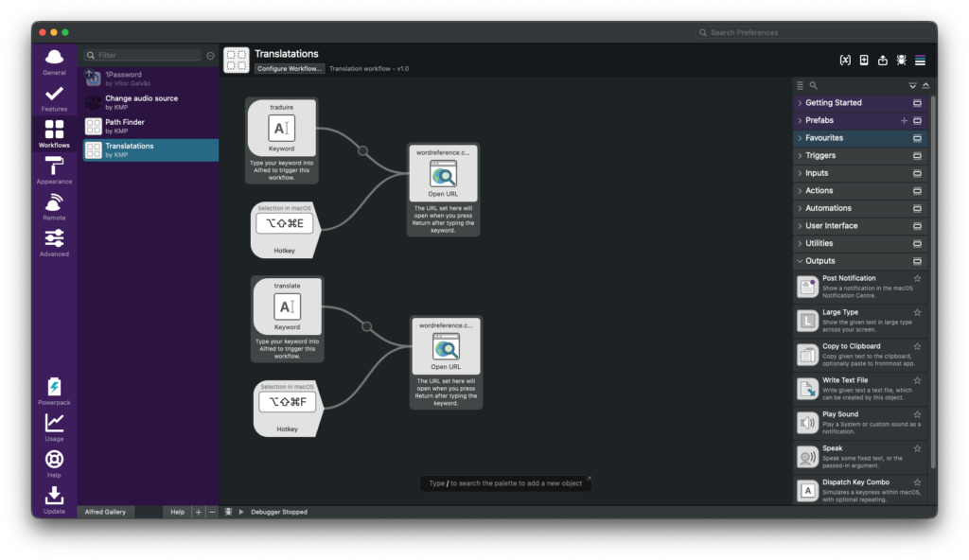Image resolution: width=969 pixels, height=560 pixels.
Task: Expand the Prefabs section
Action: pyautogui.click(x=859, y=120)
